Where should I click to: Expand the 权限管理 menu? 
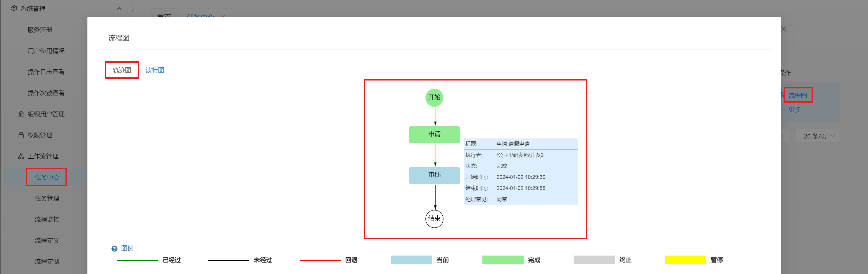click(x=40, y=135)
